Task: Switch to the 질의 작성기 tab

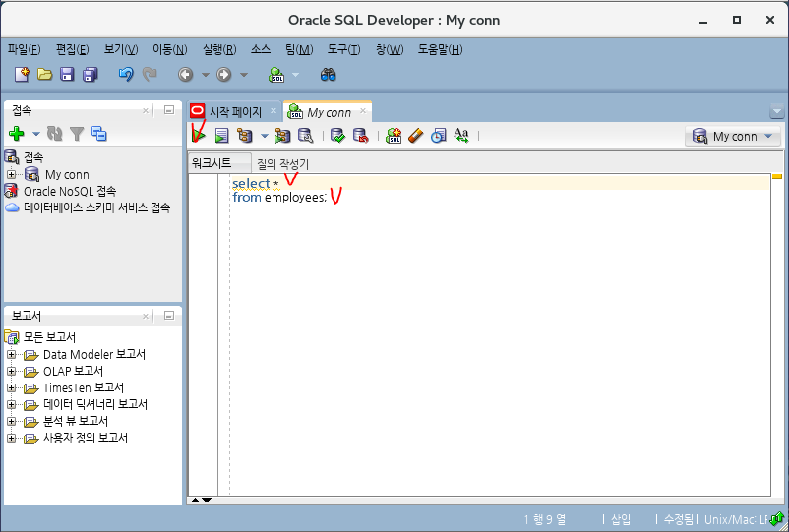Action: [x=282, y=164]
